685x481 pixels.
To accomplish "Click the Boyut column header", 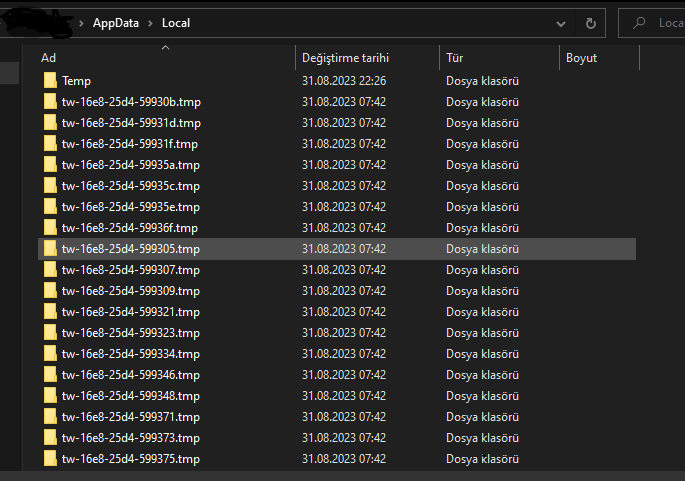I will coord(581,58).
